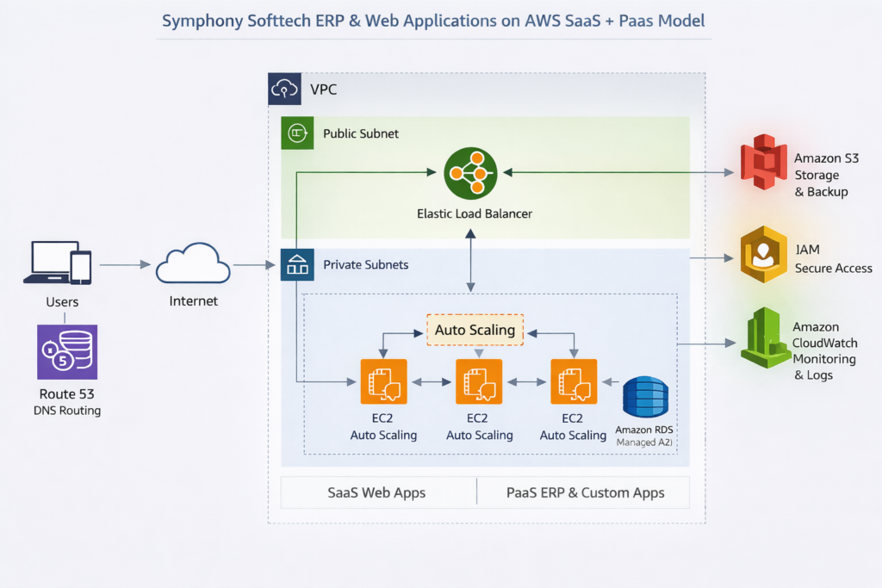Select the SaaS Web Apps box
882x588 pixels.
pos(376,492)
